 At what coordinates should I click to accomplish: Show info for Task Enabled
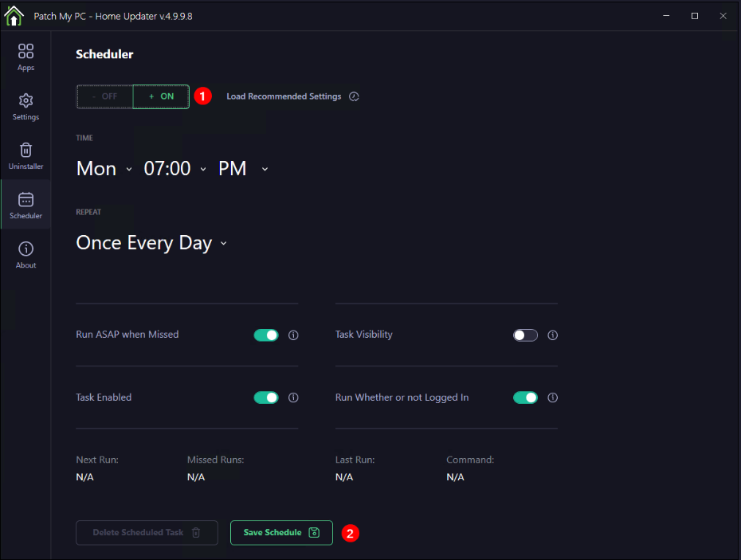293,397
